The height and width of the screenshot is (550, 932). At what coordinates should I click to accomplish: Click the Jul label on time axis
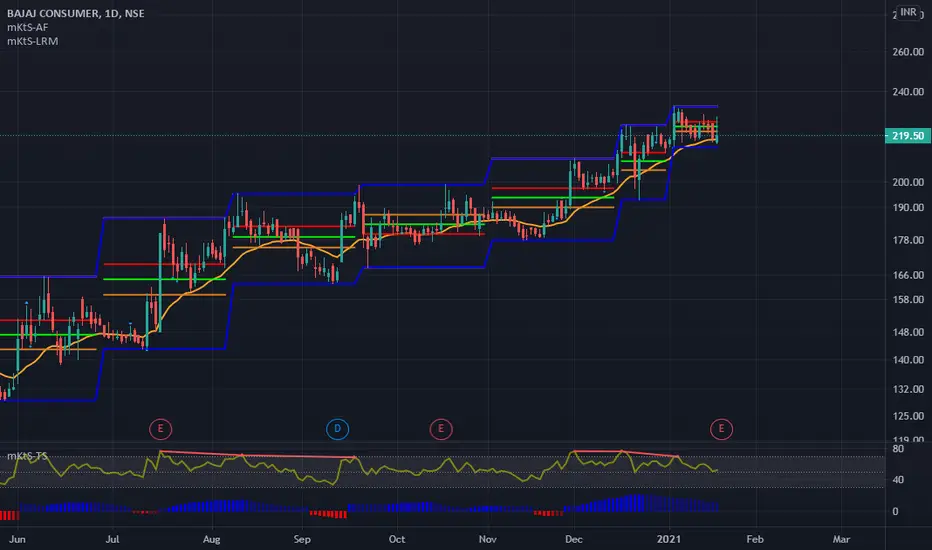pos(112,539)
